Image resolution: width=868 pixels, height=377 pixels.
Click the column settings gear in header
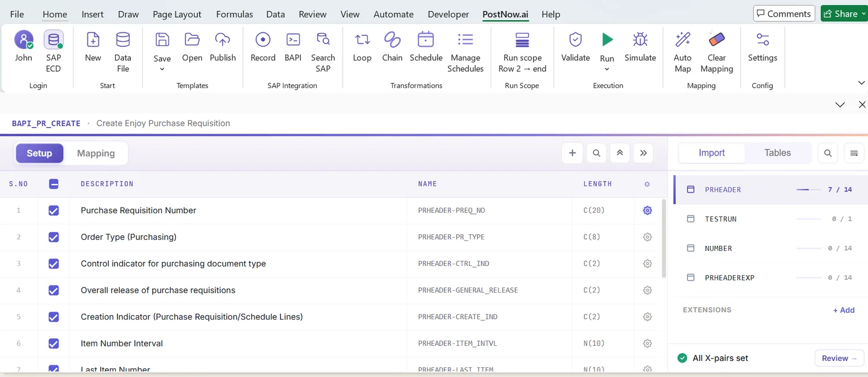tap(647, 184)
